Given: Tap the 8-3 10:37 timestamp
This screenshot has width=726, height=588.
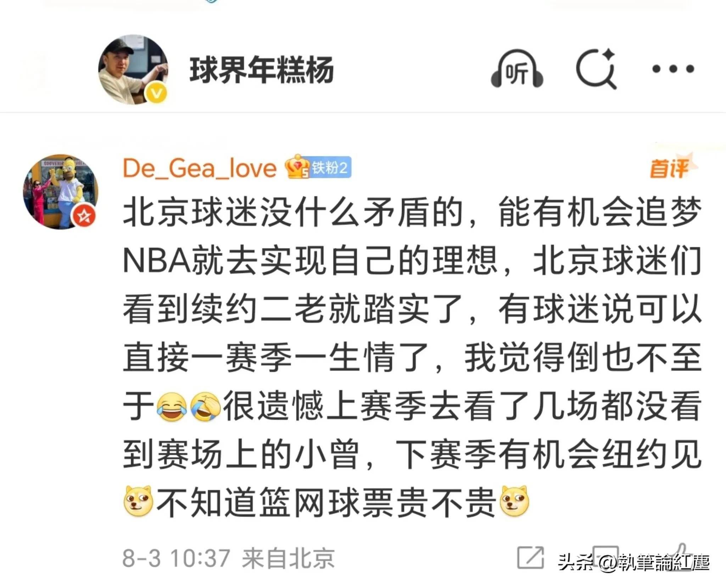Looking at the screenshot, I should click(176, 558).
